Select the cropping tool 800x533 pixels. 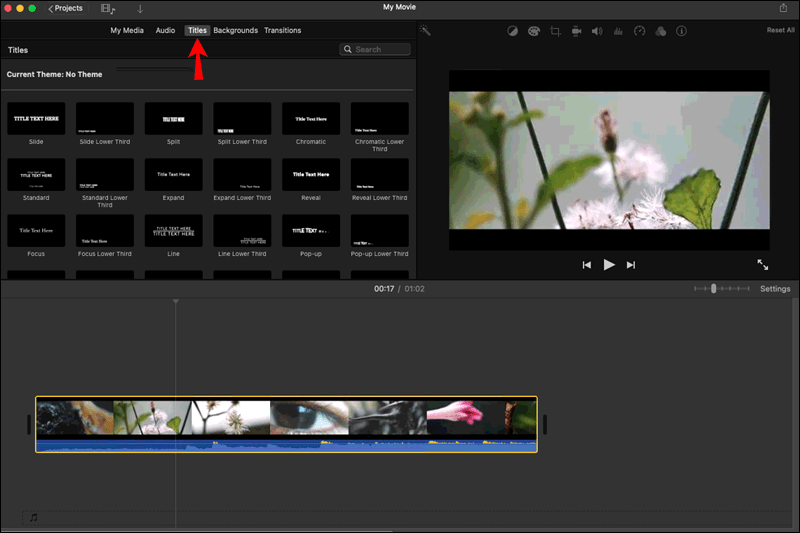tap(555, 31)
